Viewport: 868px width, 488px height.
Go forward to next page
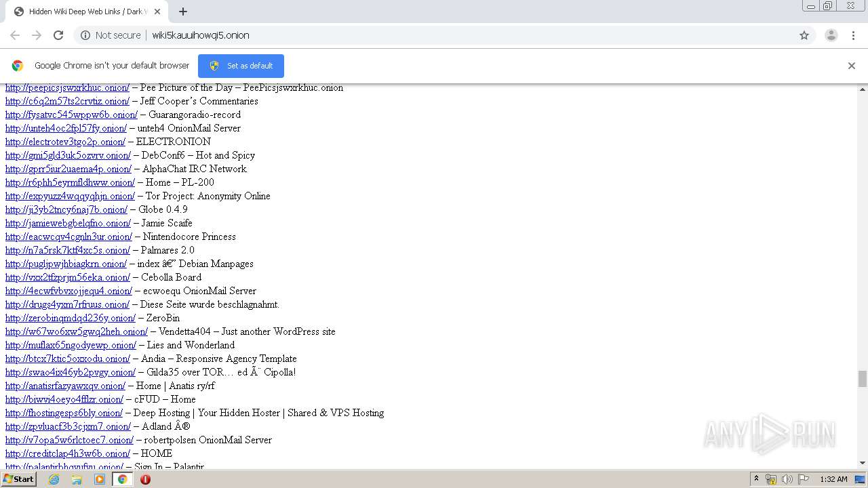[37, 35]
